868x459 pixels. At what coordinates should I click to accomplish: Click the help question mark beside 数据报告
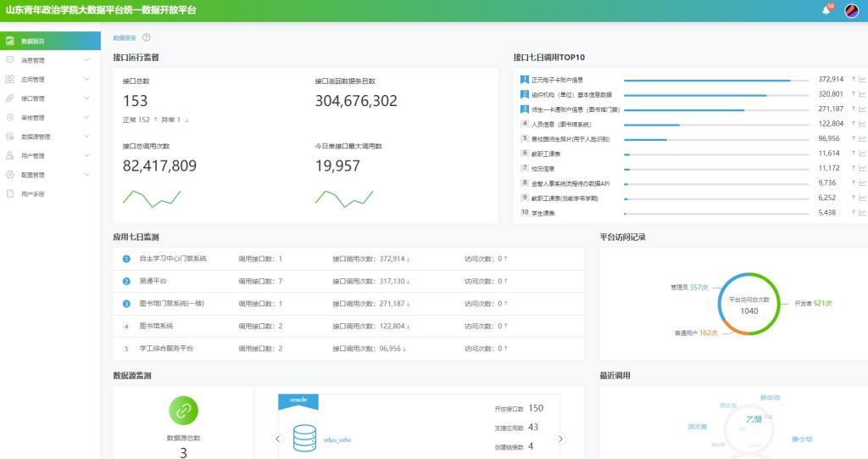click(x=147, y=37)
